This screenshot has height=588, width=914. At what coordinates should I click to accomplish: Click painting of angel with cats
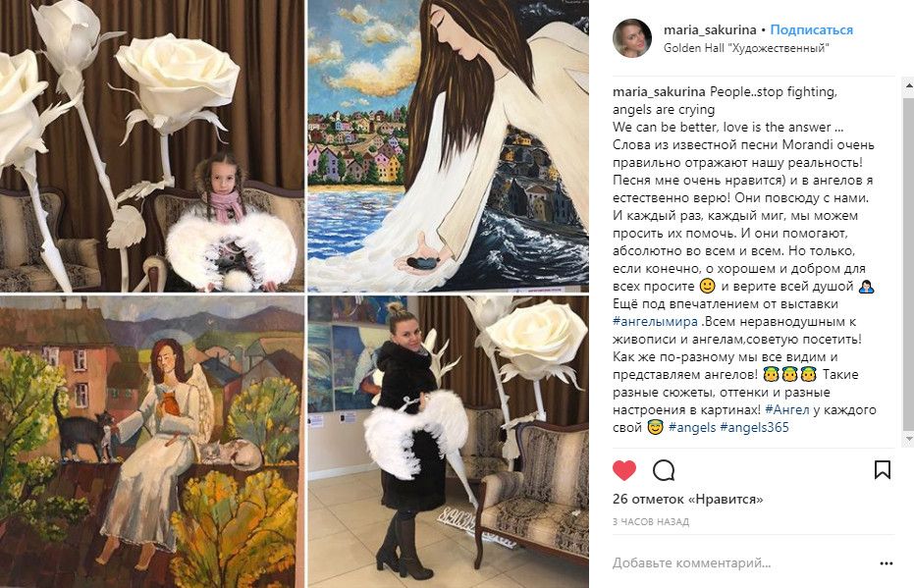[x=151, y=442]
